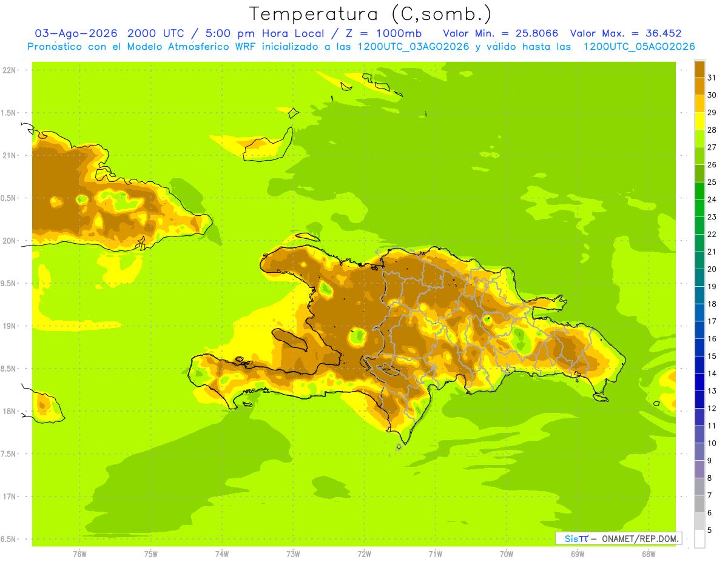
Task: Click longitude axis label '68W'
Action: click(x=648, y=554)
